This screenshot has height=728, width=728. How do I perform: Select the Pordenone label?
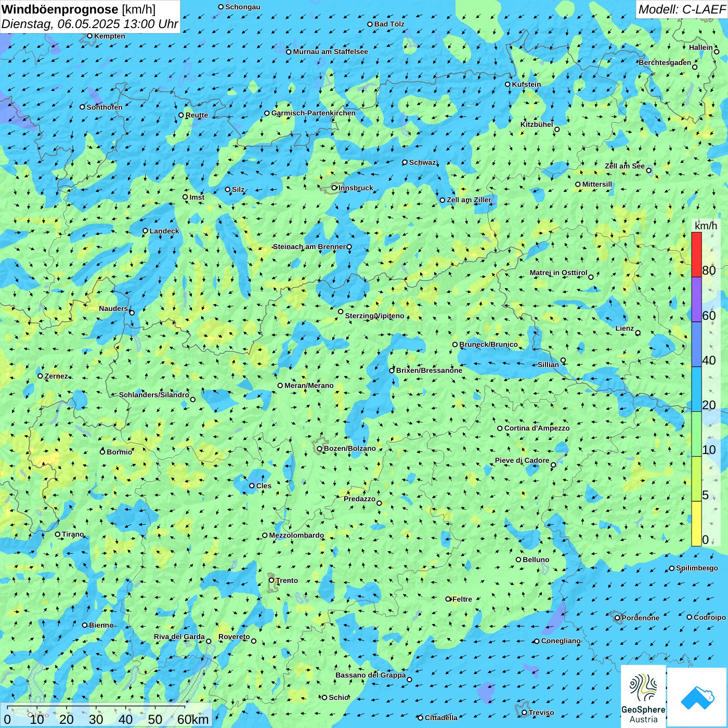(x=641, y=618)
